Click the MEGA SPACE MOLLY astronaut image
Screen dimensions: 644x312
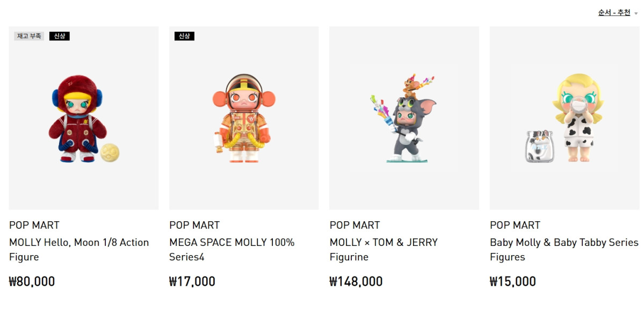point(244,118)
